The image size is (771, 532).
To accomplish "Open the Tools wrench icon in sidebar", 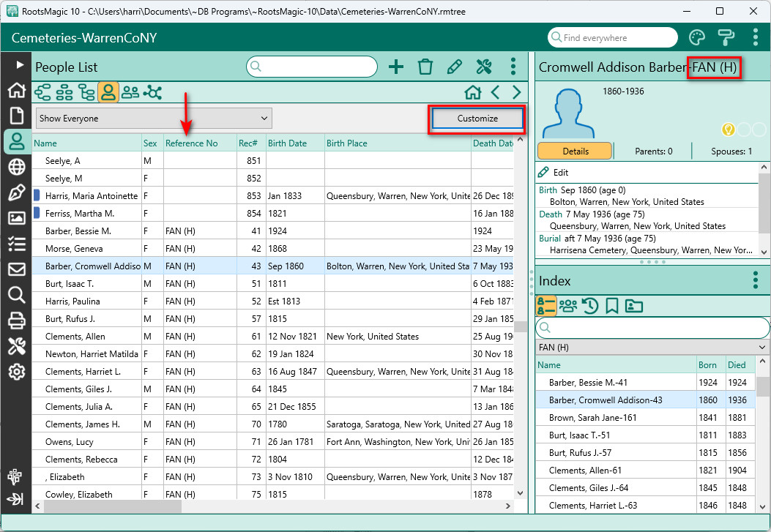I will pos(17,346).
